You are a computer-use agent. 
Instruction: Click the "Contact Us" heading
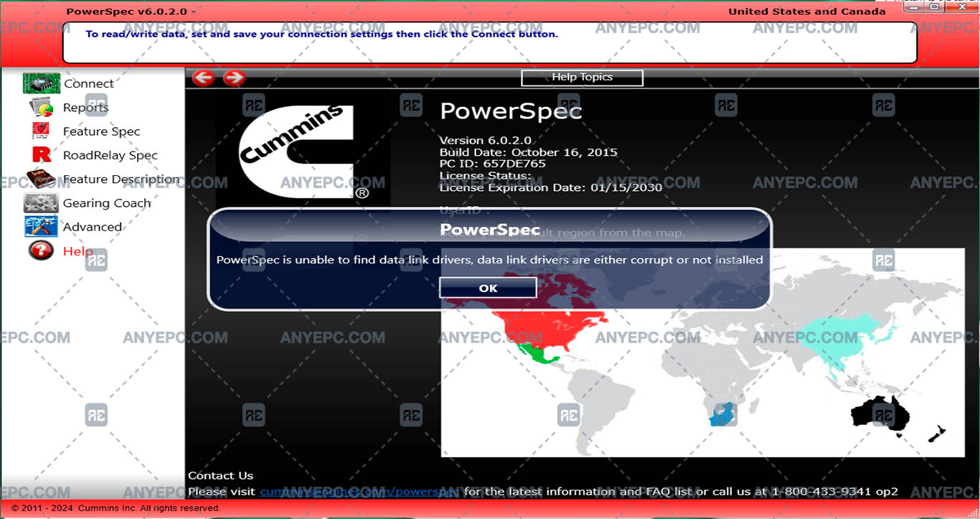coord(221,475)
